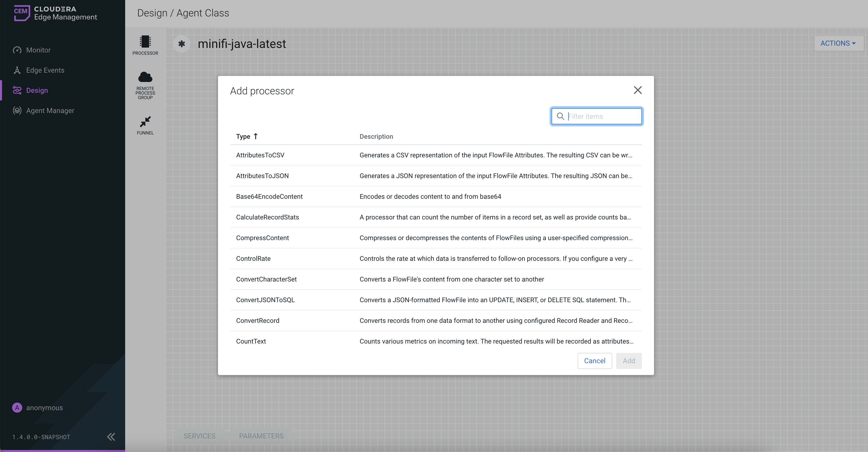Click the CEM Cloudera logo icon
Screen dimensions: 868x452
[x=22, y=13]
